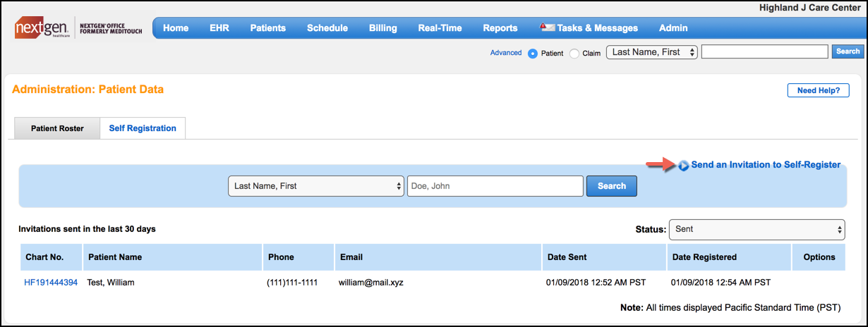Click email william@mail.xyz
Viewport: 868px width, 327px height.
coord(370,283)
